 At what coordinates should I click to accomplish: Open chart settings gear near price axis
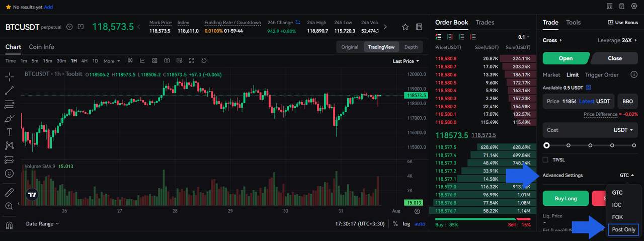click(417, 212)
